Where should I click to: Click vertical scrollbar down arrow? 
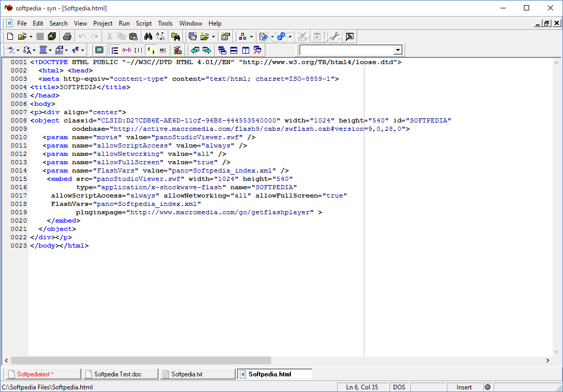[557, 352]
